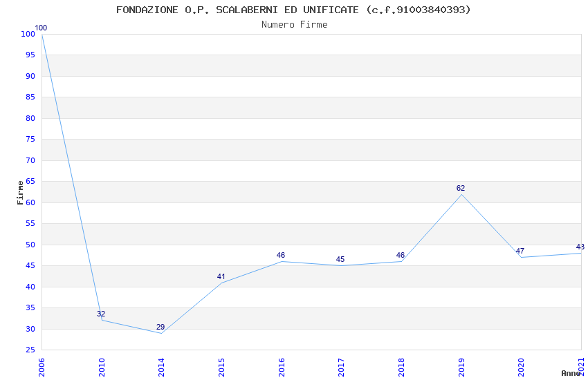Click the 'Numero Firme' subtitle

(x=295, y=25)
